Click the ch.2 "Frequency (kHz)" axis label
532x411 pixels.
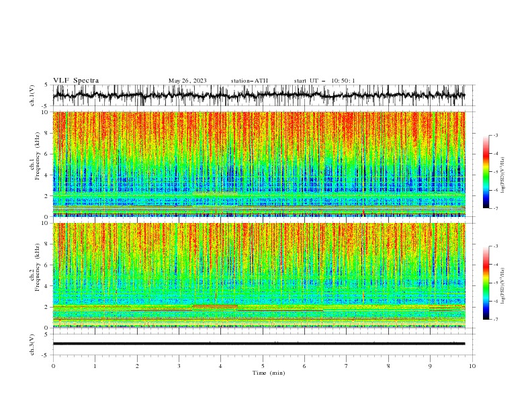[x=38, y=267]
